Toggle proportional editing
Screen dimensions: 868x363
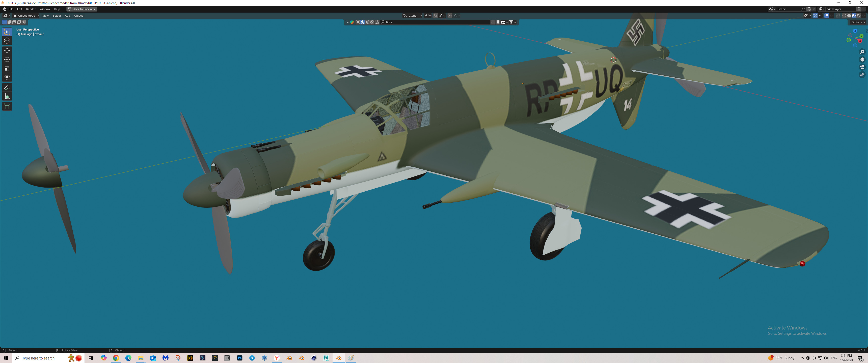click(x=450, y=16)
